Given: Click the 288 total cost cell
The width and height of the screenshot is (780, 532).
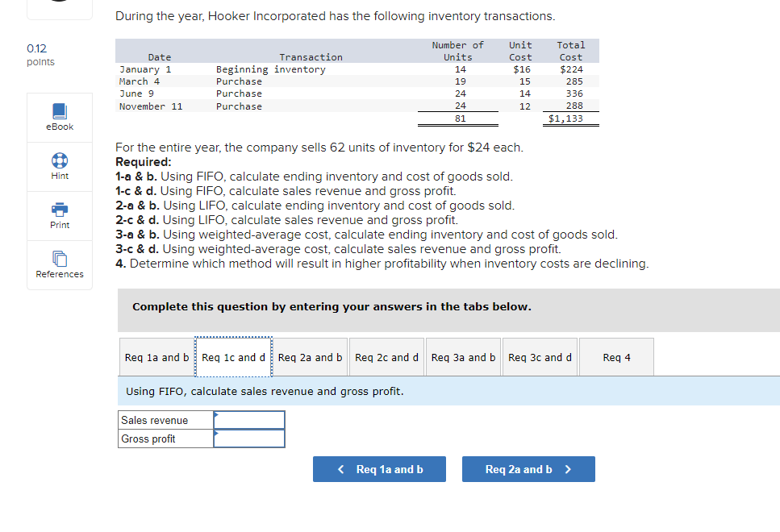Looking at the screenshot, I should tap(574, 106).
